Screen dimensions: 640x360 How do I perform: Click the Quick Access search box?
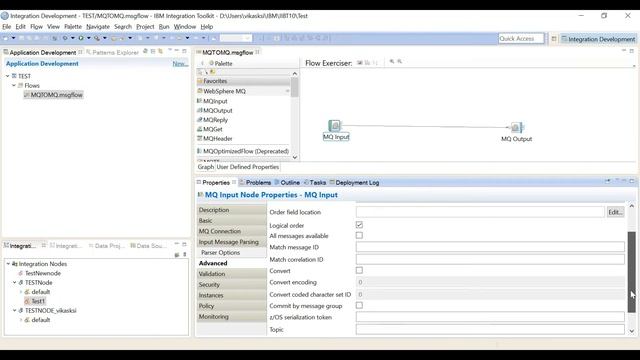(x=521, y=38)
